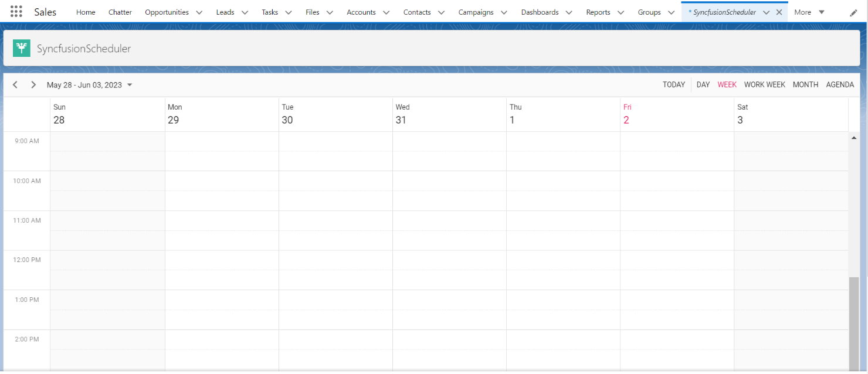Open the Groups tab

point(649,12)
